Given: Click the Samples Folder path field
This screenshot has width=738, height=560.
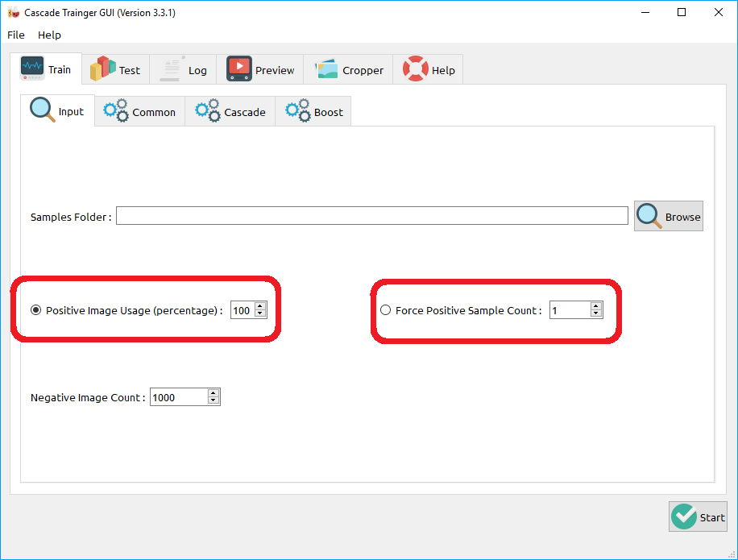Looking at the screenshot, I should tap(372, 215).
